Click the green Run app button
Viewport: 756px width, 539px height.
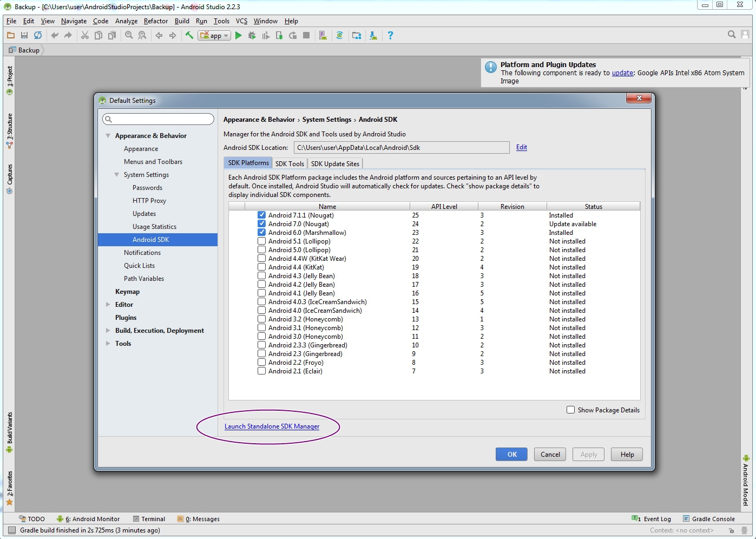(238, 36)
